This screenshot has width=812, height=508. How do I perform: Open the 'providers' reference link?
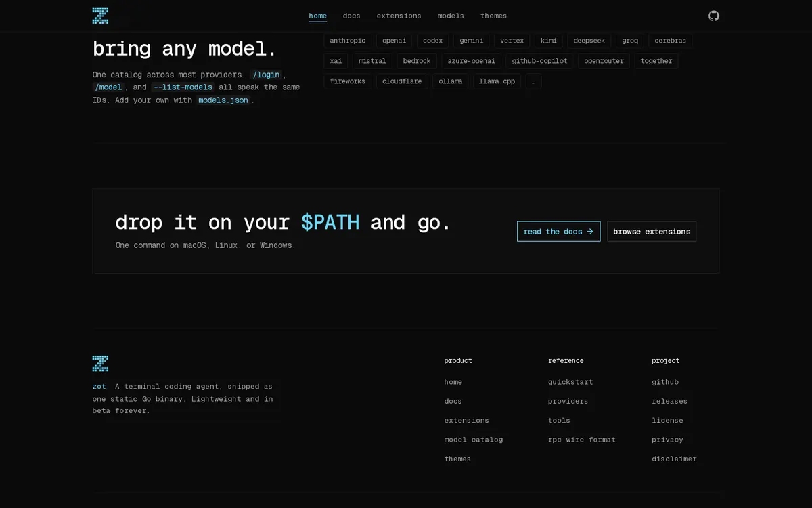568,401
